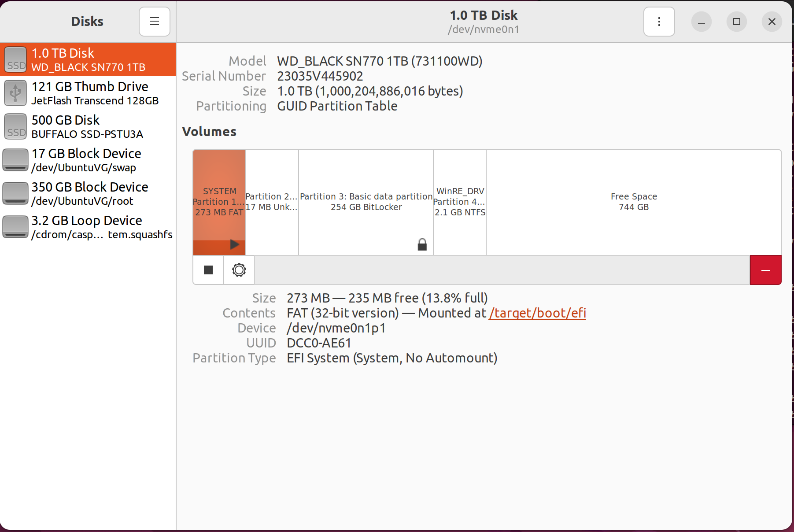Delete selected partition with red minus icon
Screen dimensions: 794x532
tap(765, 270)
